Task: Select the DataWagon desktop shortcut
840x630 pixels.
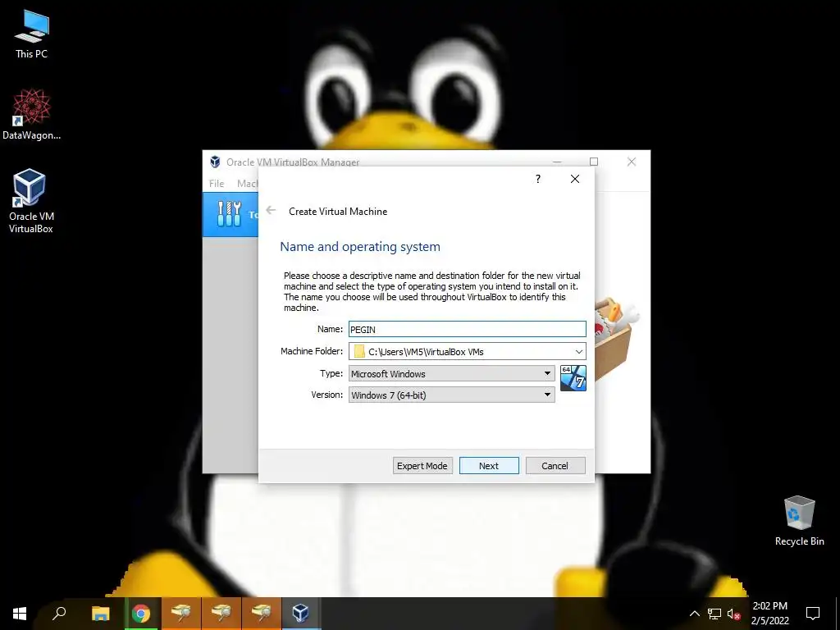Action: (32, 115)
